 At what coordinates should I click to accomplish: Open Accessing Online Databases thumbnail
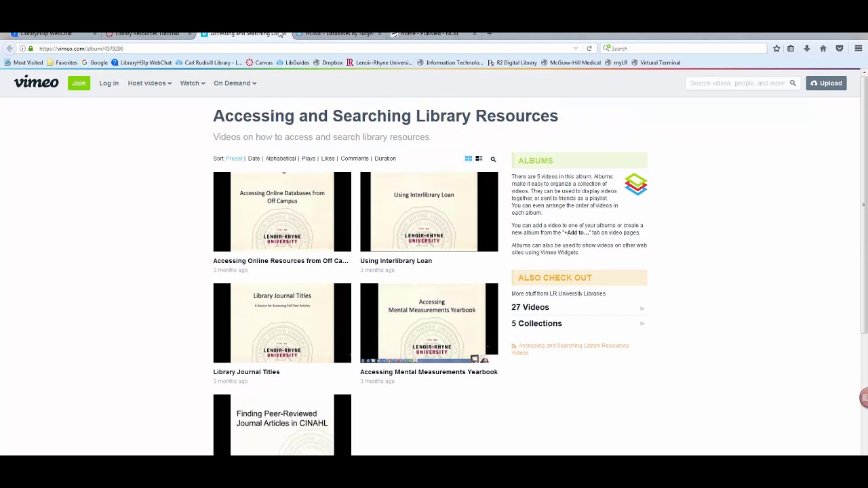[x=282, y=211]
